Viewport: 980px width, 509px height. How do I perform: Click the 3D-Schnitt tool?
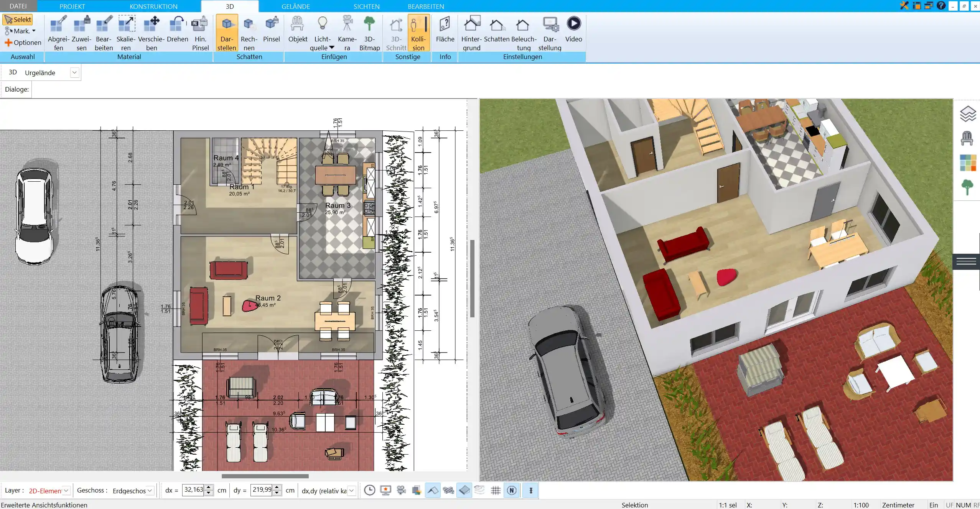tap(396, 33)
